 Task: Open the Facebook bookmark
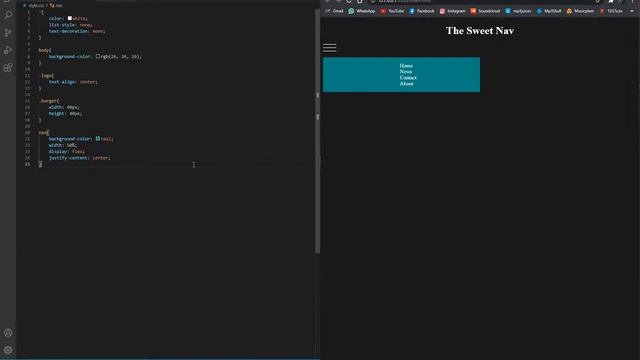pyautogui.click(x=422, y=11)
